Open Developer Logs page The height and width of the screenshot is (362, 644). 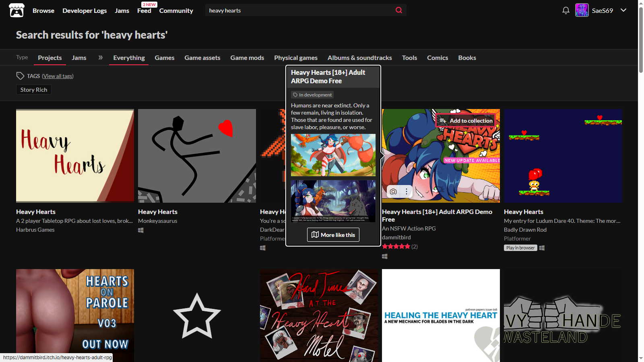(85, 10)
